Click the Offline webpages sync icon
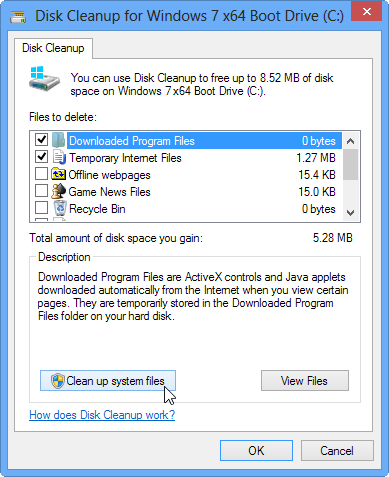Screen dimensions: 389x477 pyautogui.click(x=58, y=174)
